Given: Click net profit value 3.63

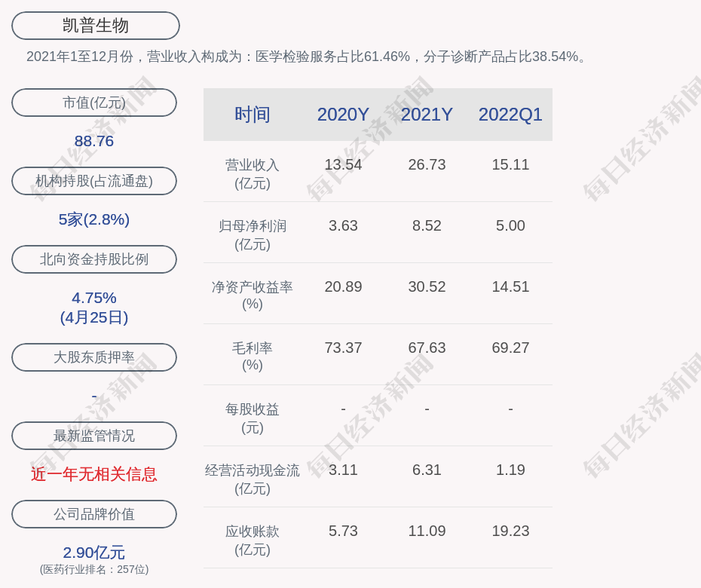Looking at the screenshot, I should tap(343, 225).
